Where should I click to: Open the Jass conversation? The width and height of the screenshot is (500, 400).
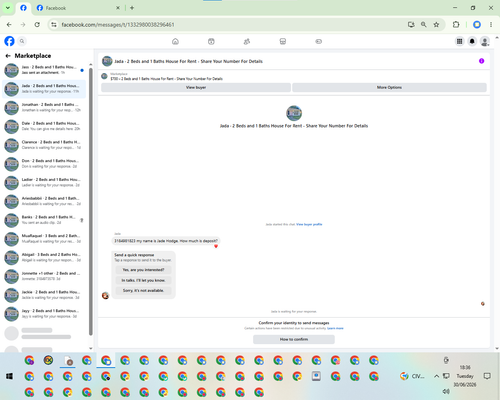[x=44, y=70]
